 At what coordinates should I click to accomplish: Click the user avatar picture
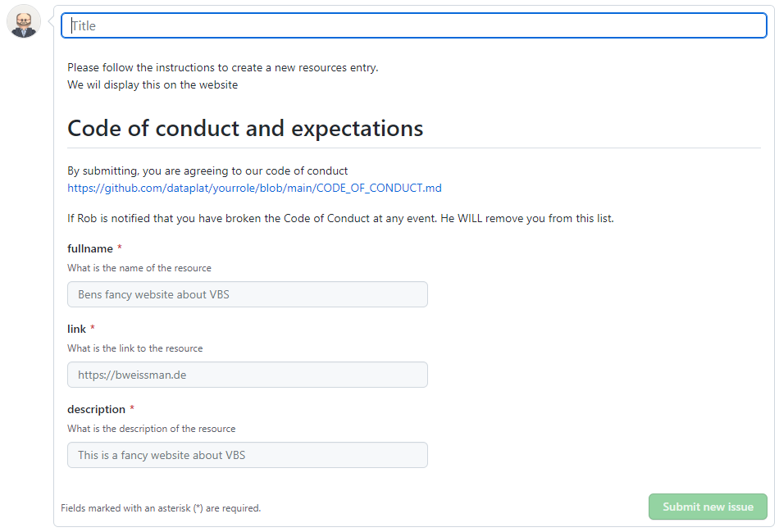(23, 21)
